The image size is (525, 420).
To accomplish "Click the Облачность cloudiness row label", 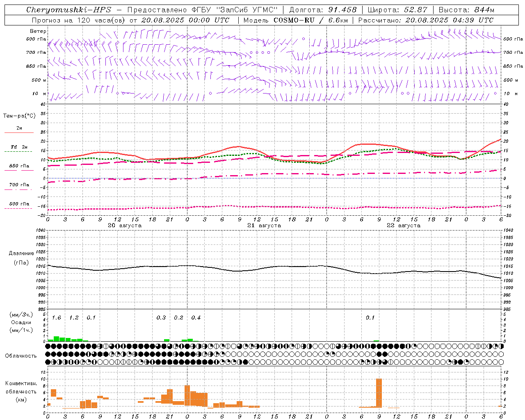I will 21,356.
